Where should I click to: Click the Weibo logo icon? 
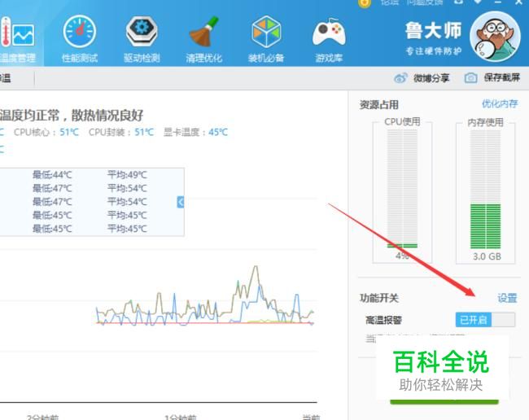[x=400, y=78]
